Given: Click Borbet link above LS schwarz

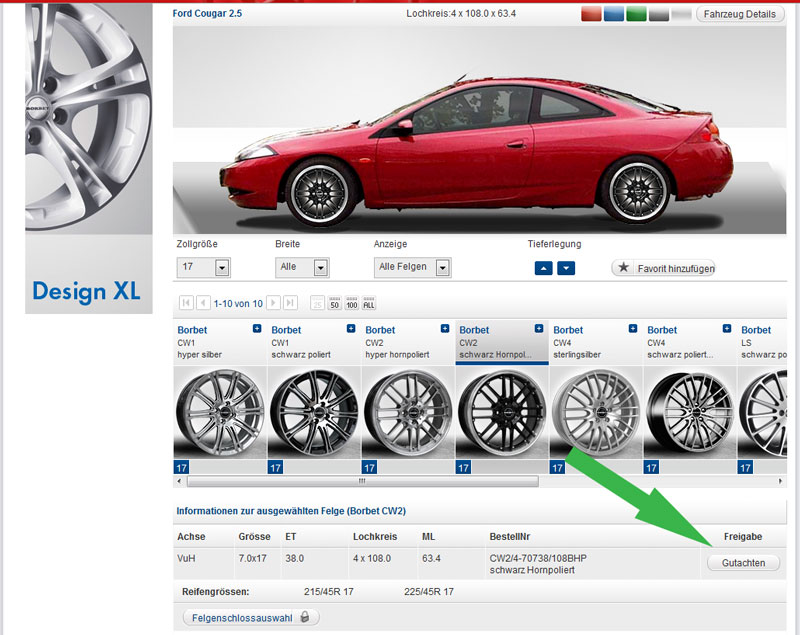Looking at the screenshot, I should (x=756, y=330).
